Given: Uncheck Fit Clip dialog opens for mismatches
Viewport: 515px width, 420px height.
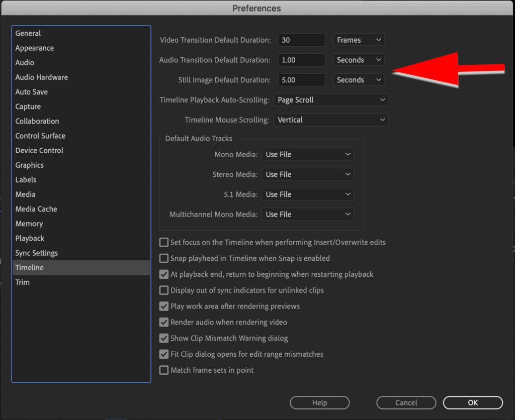Looking at the screenshot, I should pos(163,354).
